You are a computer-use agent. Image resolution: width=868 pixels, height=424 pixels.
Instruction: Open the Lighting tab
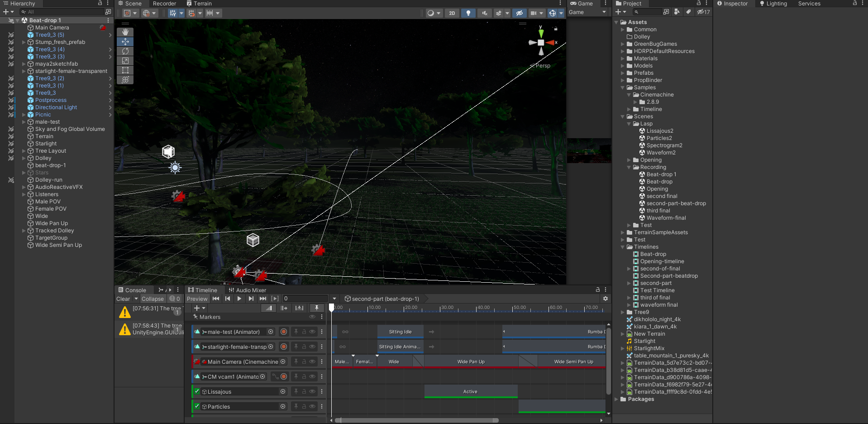click(773, 4)
